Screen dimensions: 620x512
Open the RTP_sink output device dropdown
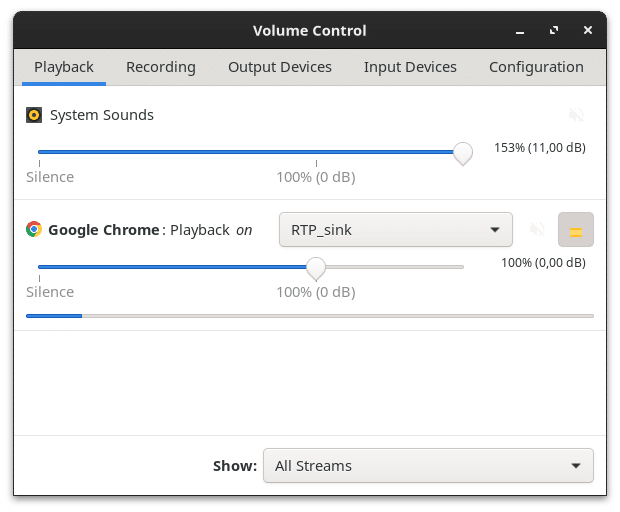(395, 230)
